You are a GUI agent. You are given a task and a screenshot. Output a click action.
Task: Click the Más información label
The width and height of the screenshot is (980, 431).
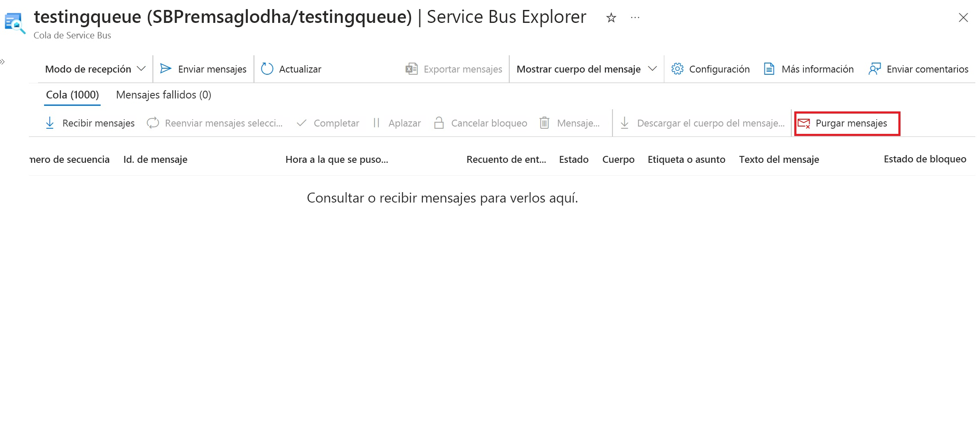(818, 69)
